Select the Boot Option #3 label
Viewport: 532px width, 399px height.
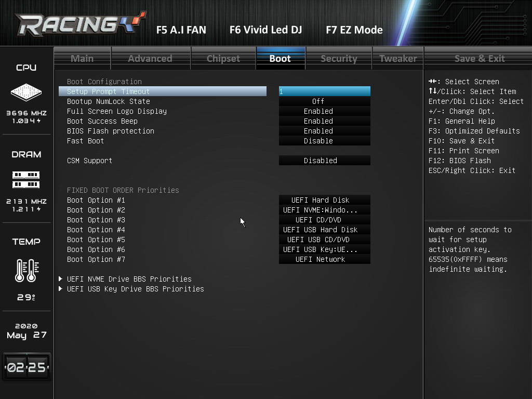[96, 220]
